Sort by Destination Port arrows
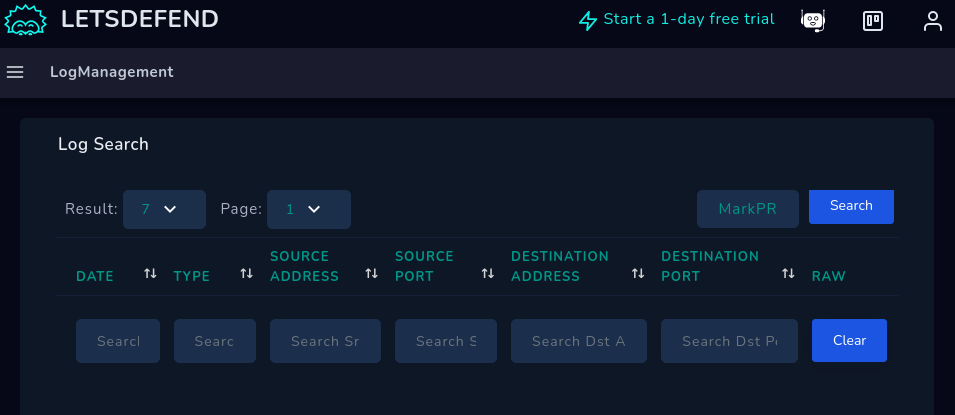This screenshot has height=415, width=955. [x=788, y=274]
